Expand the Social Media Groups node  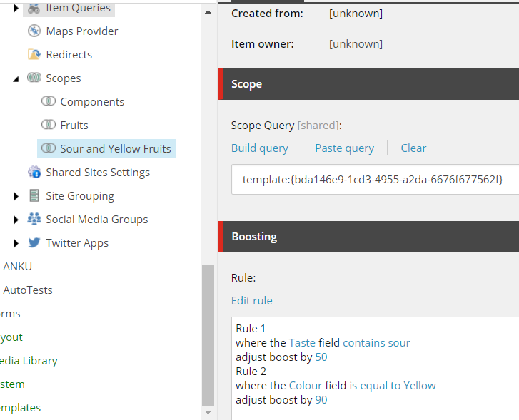click(16, 220)
